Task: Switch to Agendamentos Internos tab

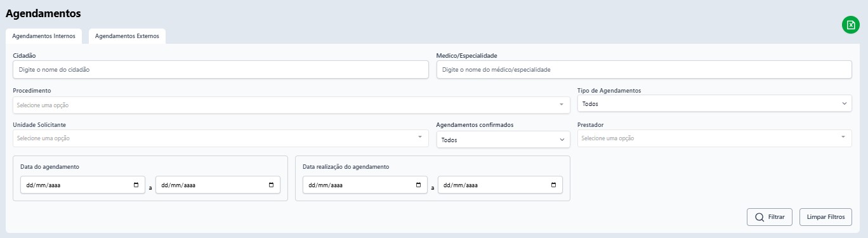Action: [44, 36]
